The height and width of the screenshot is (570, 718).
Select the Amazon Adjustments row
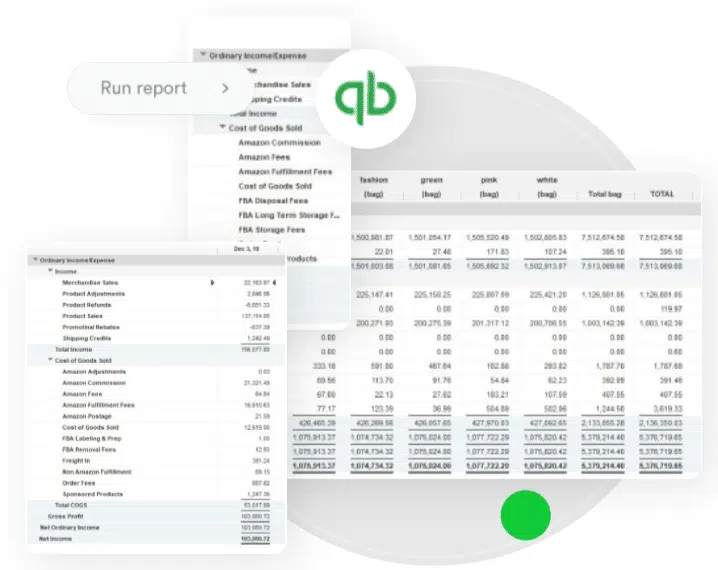(156, 372)
